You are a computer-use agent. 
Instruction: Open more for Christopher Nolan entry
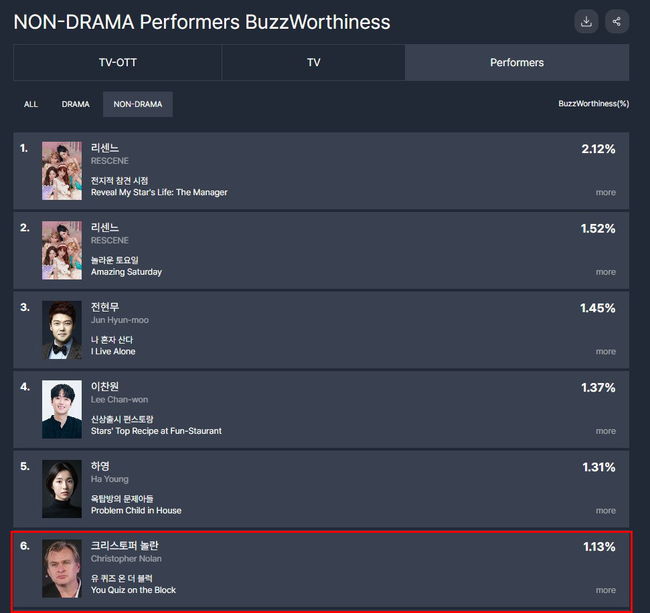(x=605, y=591)
